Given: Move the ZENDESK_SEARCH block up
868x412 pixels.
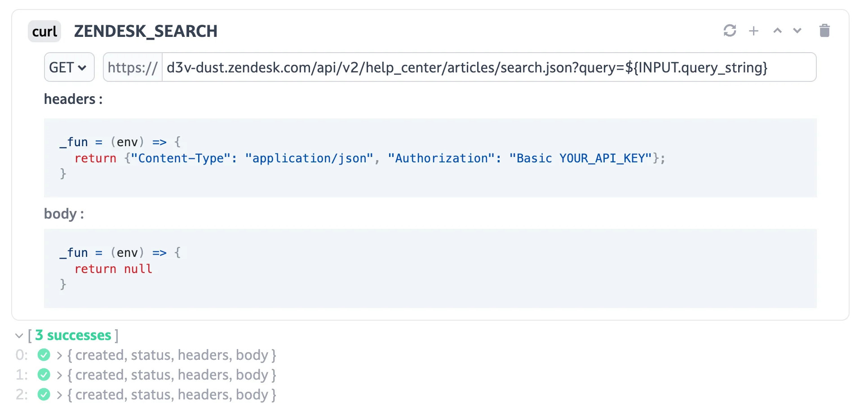Looking at the screenshot, I should pyautogui.click(x=777, y=31).
